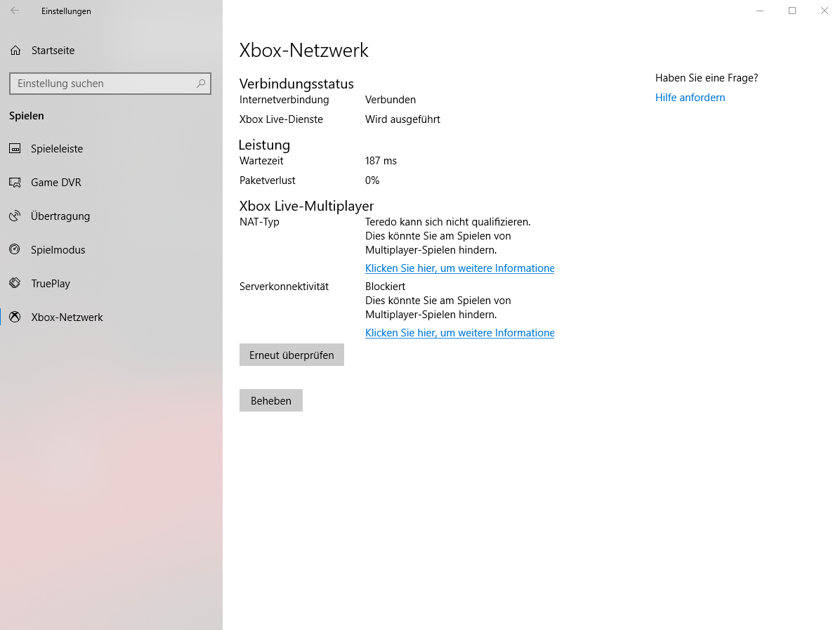Click the Übertragung broadcast icon
The height and width of the screenshot is (630, 840).
[x=15, y=216]
